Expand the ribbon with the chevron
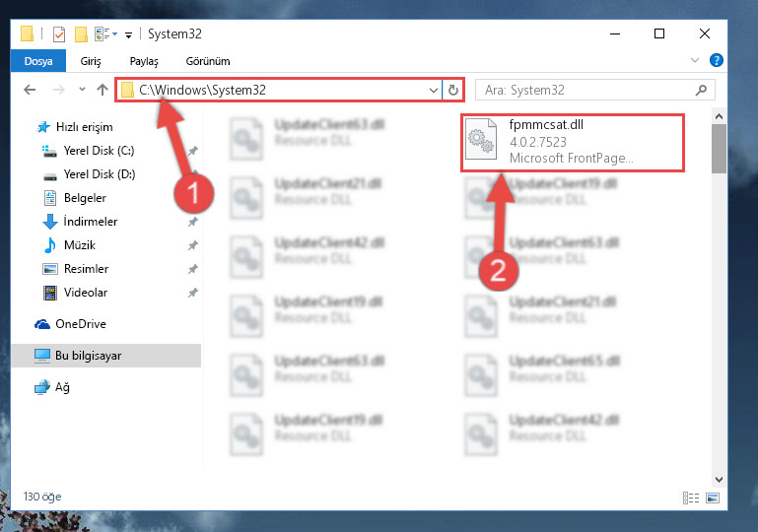The image size is (758, 532). 695,60
